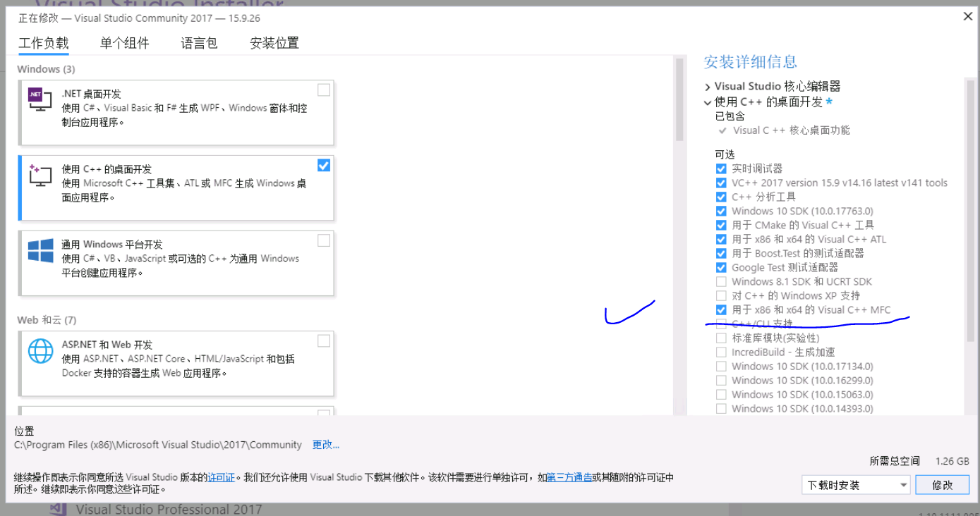Uncheck Visual C++ ATL for x86 and x64
The height and width of the screenshot is (516, 980).
[721, 239]
